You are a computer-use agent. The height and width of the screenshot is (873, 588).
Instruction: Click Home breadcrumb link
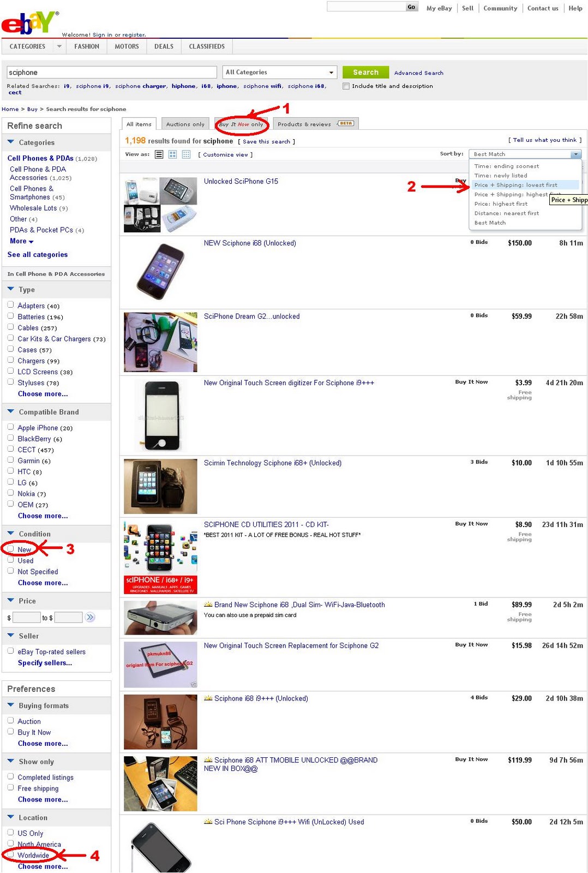10,109
